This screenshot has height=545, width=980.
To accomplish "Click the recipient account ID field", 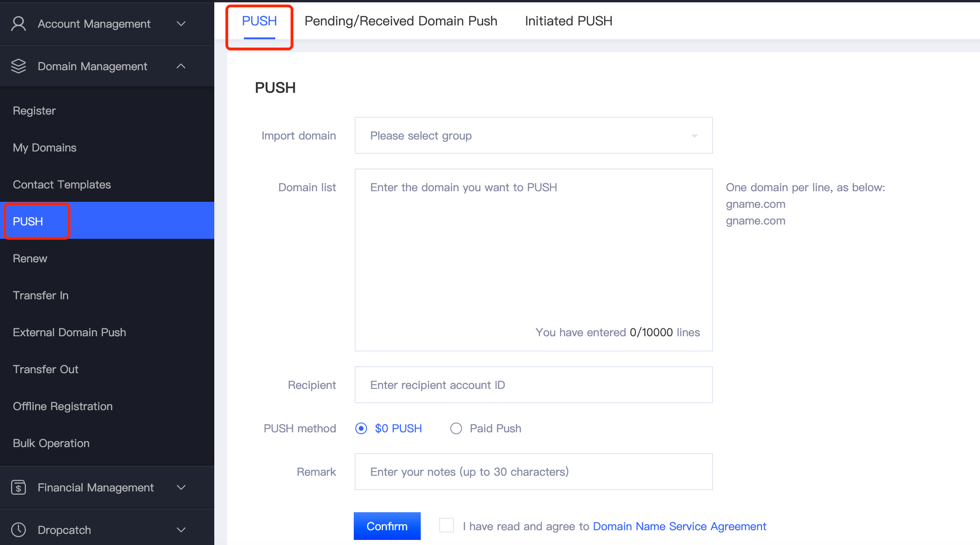I will click(533, 385).
